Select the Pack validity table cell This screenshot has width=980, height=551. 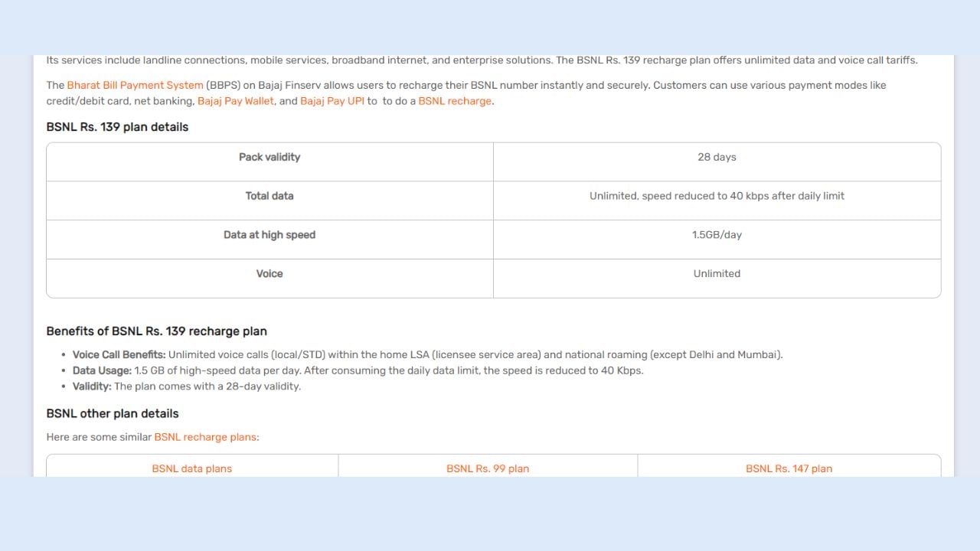(269, 161)
